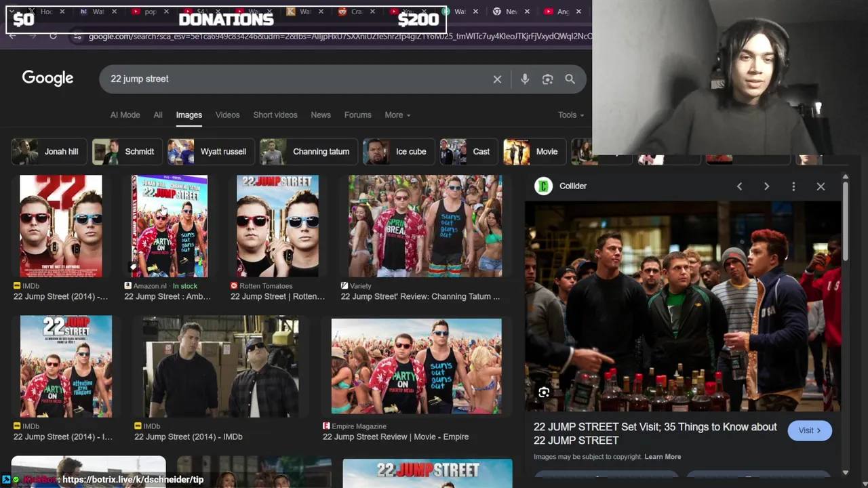Filter by Ice cube chip
This screenshot has width=868, height=488.
pyautogui.click(x=398, y=152)
